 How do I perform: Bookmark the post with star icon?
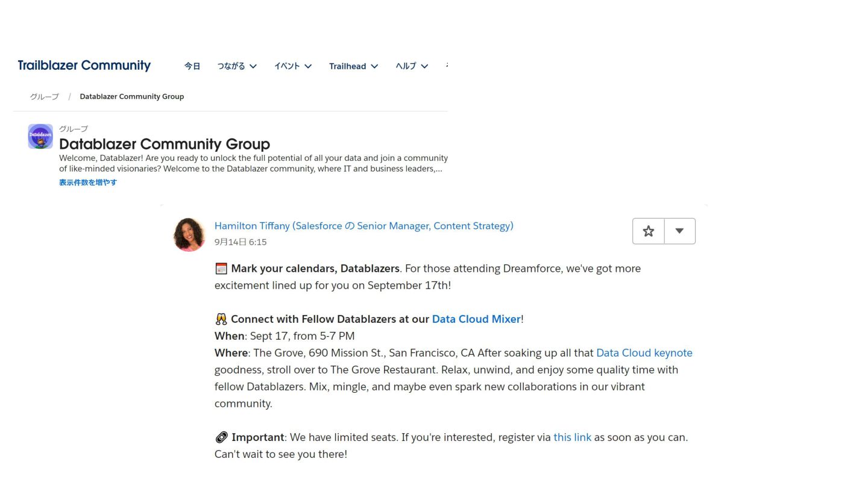coord(649,231)
